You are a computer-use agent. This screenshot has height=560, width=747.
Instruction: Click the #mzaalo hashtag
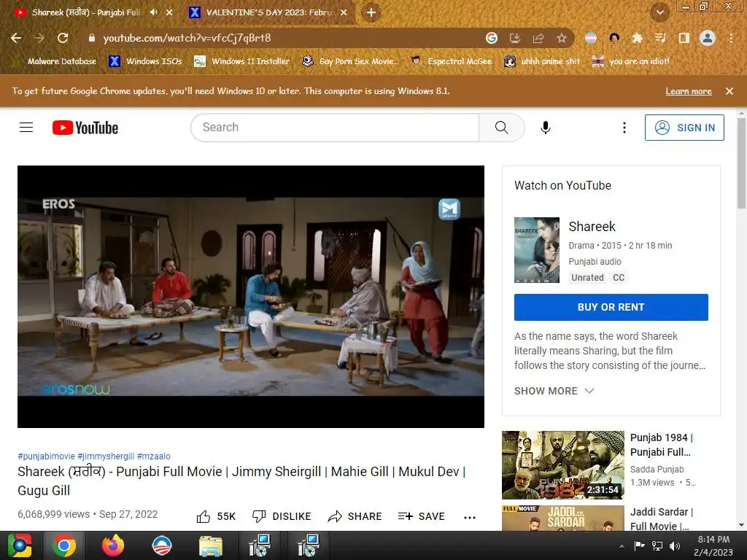[x=153, y=456]
